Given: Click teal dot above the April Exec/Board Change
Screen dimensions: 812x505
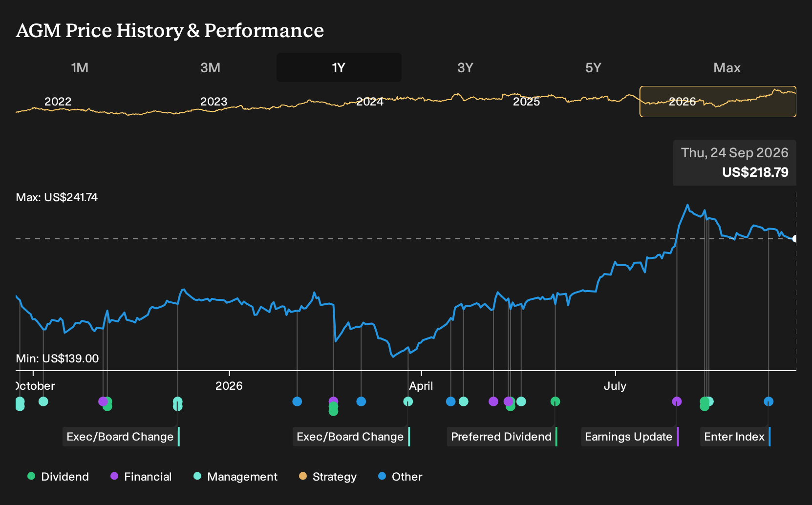Looking at the screenshot, I should coord(408,401).
